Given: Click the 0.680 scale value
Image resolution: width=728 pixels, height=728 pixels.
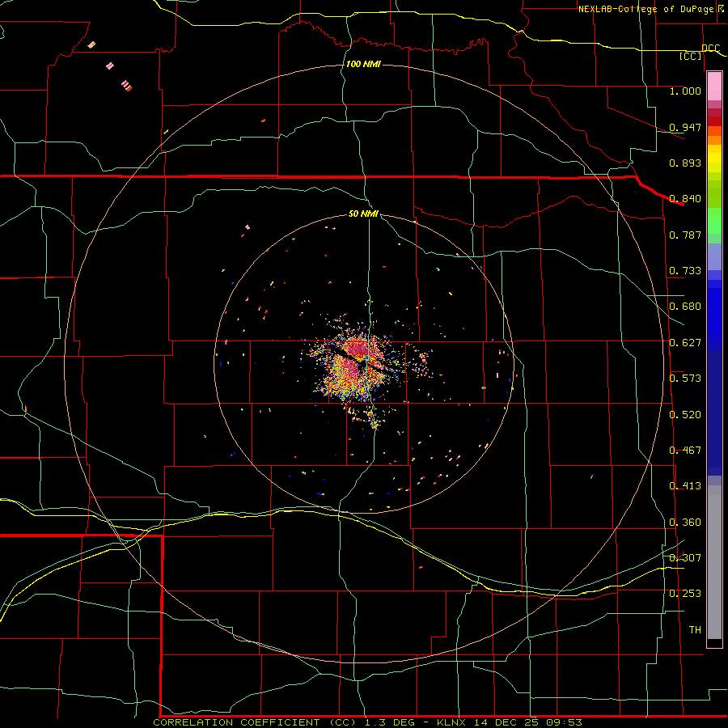Looking at the screenshot, I should tap(685, 307).
